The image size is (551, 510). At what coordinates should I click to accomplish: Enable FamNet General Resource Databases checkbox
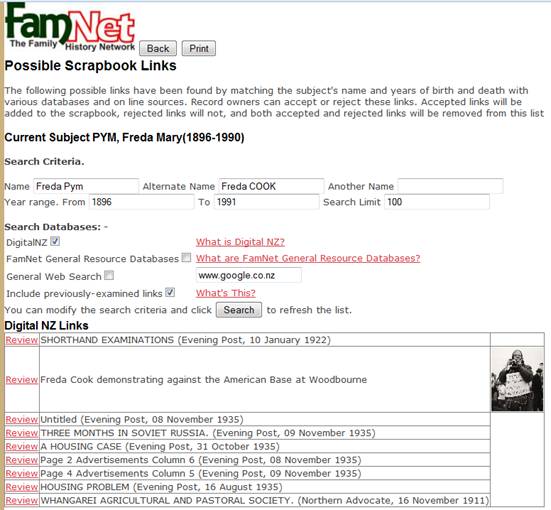(186, 258)
